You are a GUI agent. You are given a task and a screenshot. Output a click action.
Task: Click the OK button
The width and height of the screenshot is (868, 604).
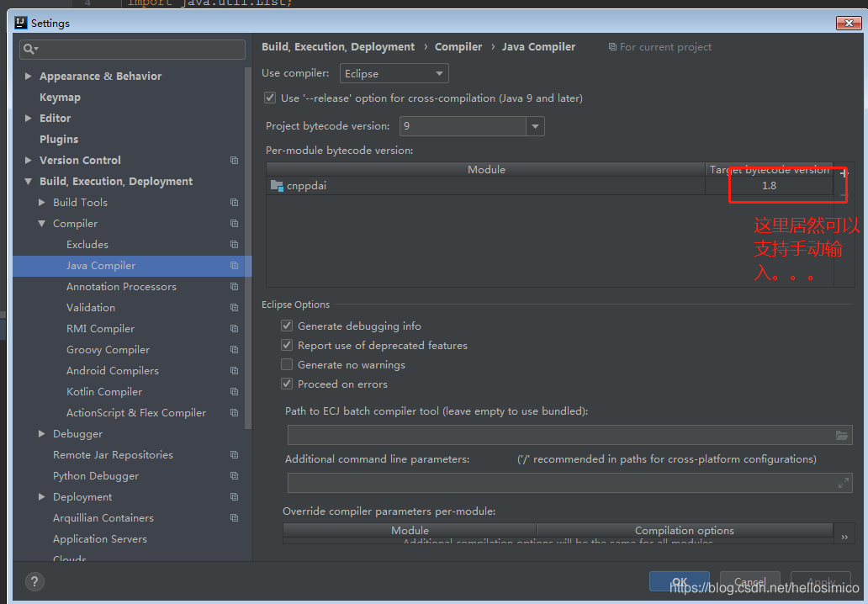tap(680, 581)
